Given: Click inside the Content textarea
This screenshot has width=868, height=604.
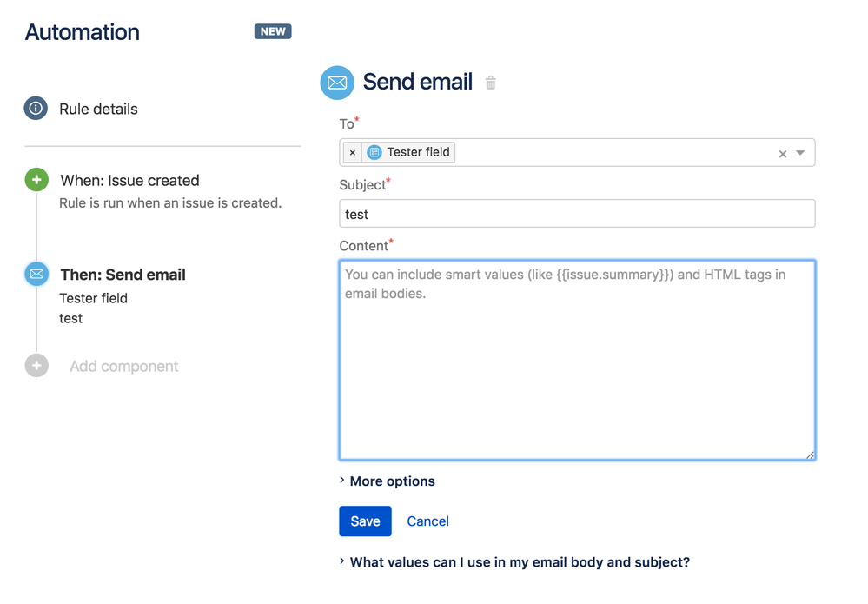Looking at the screenshot, I should click(576, 356).
